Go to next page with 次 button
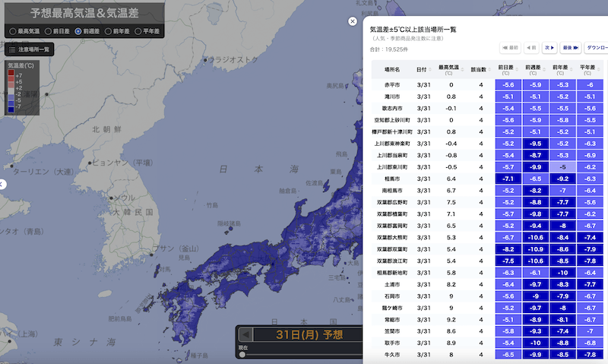The height and width of the screenshot is (364, 608). coord(549,48)
